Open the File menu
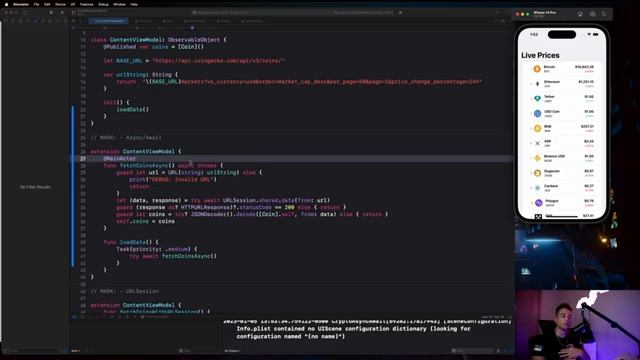 click(36, 4)
